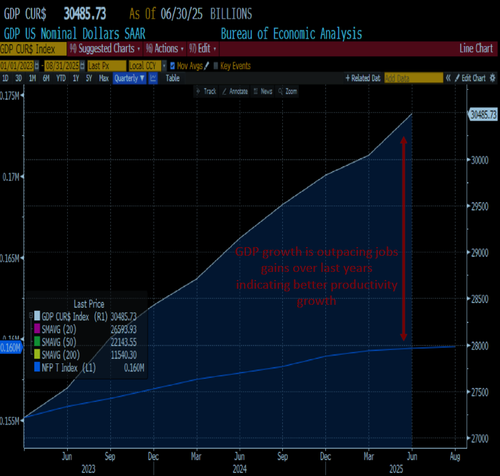500x476 pixels.
Task: Click the GDP CUR$ Index legend color swatch
Action: 37,315
